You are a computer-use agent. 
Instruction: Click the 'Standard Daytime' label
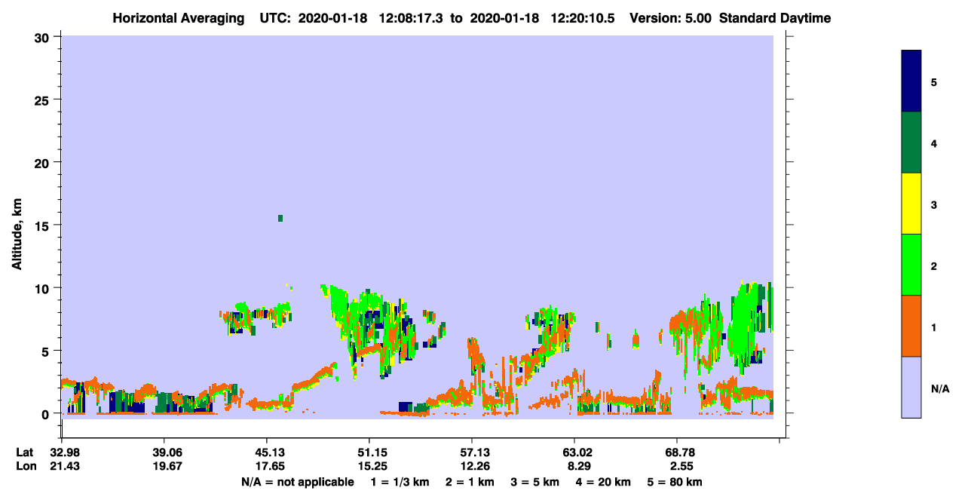(775, 18)
